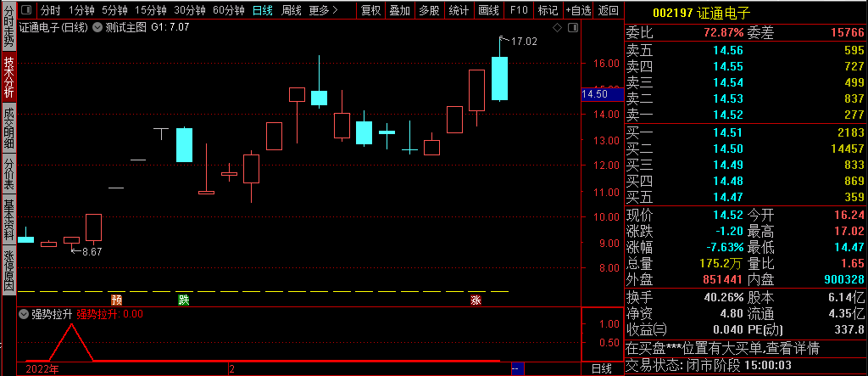The width and height of the screenshot is (868, 376).
Task: Click the 外盘 851441 value
Action: [x=724, y=279]
